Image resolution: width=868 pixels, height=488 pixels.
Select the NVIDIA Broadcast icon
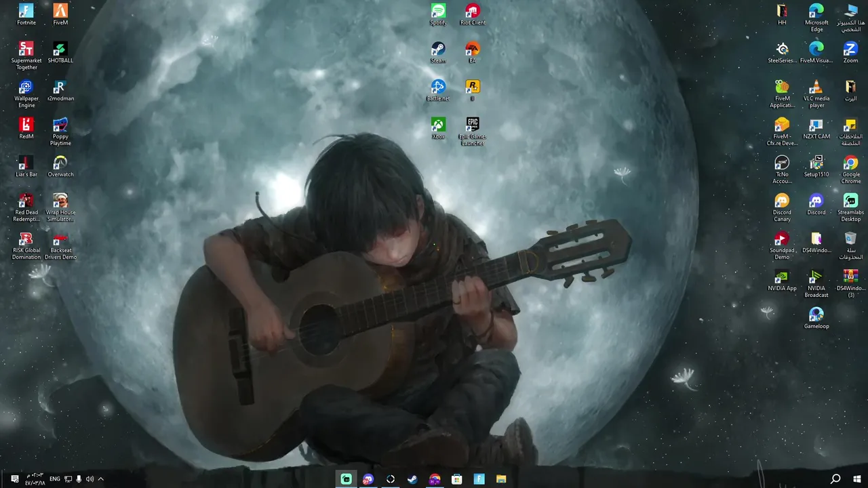[816, 283]
